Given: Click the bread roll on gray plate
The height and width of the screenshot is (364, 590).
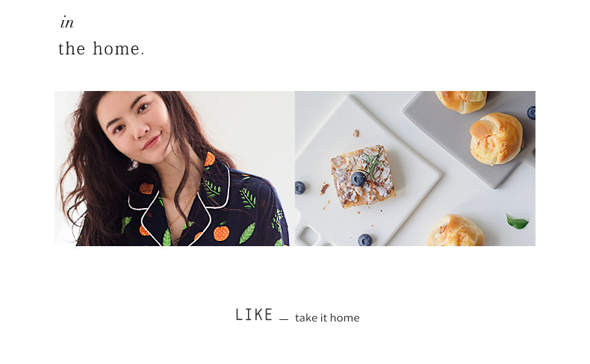Looking at the screenshot, I should pos(497,139).
